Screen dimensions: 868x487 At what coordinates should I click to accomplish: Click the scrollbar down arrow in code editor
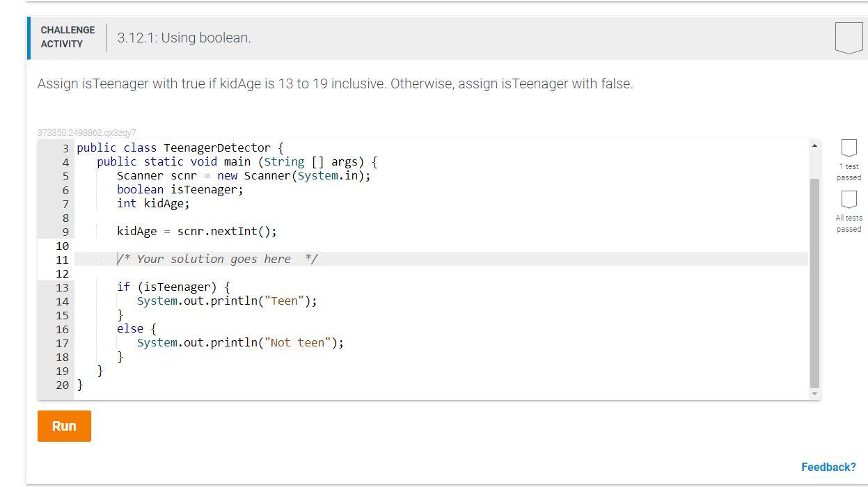coord(814,393)
